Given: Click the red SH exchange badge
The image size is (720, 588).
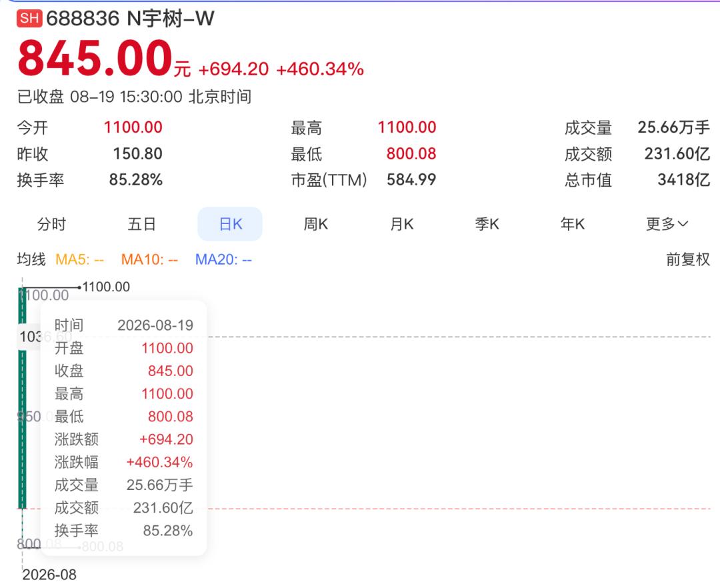Looking at the screenshot, I should coord(29,19).
